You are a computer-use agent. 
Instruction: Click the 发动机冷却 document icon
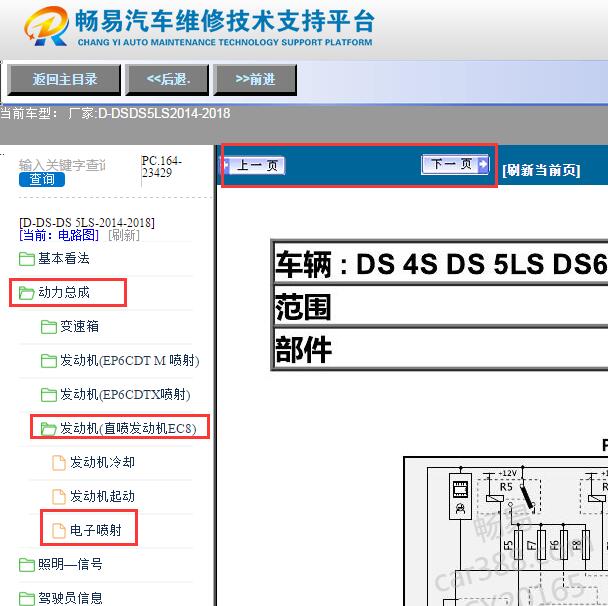coord(59,463)
